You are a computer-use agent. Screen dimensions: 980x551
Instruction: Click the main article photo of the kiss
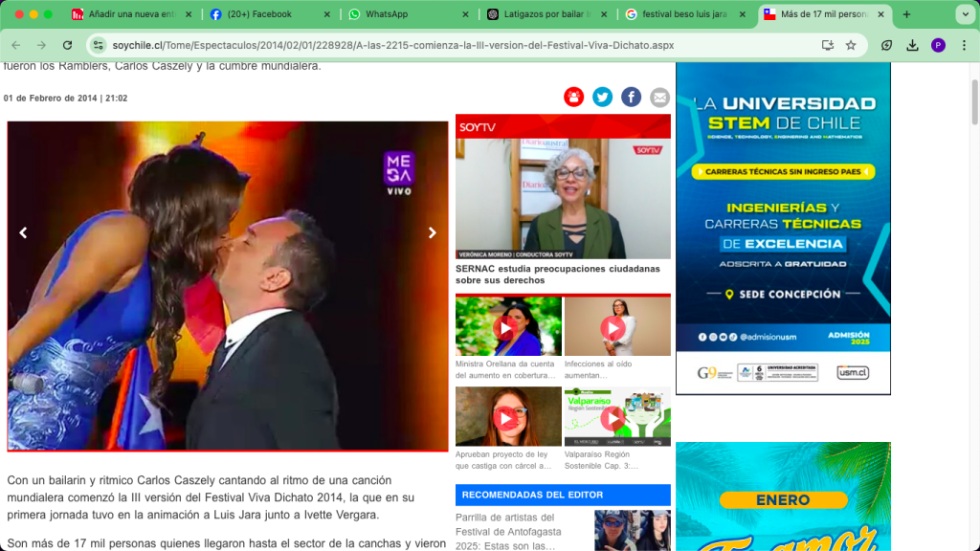click(x=228, y=286)
